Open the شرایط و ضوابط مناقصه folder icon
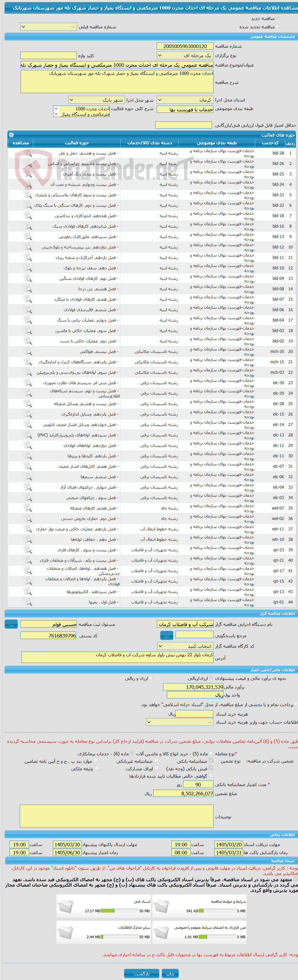 coord(161,907)
